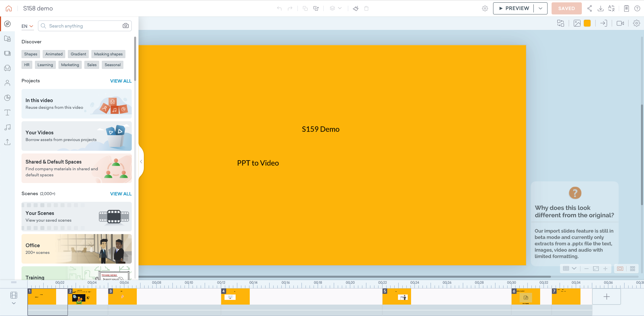This screenshot has height=316, width=644.
Task: Click the orange background color swatch
Action: pos(587,23)
